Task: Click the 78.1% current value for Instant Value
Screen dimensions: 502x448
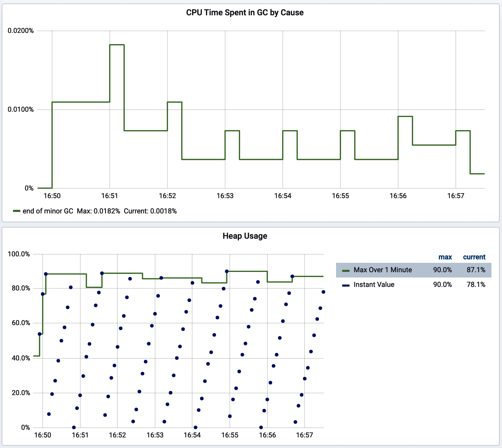Action: pyautogui.click(x=476, y=285)
